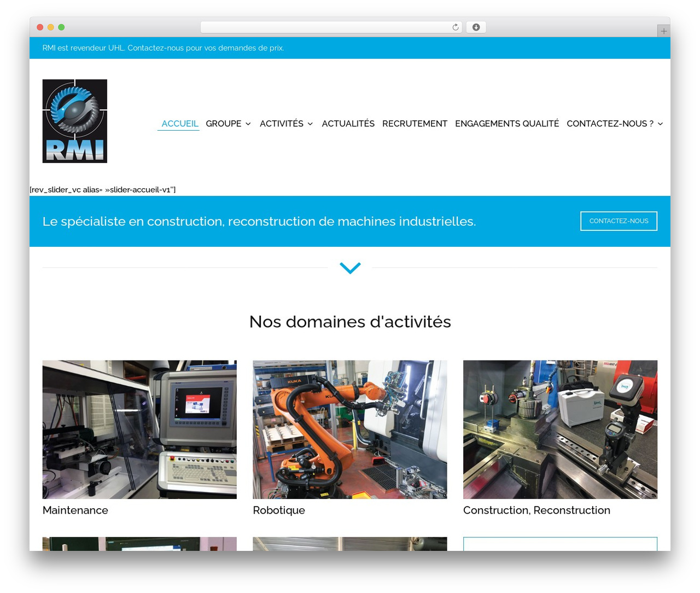Open the ACTUALITÉS menu item
The image size is (700, 593).
tap(348, 124)
